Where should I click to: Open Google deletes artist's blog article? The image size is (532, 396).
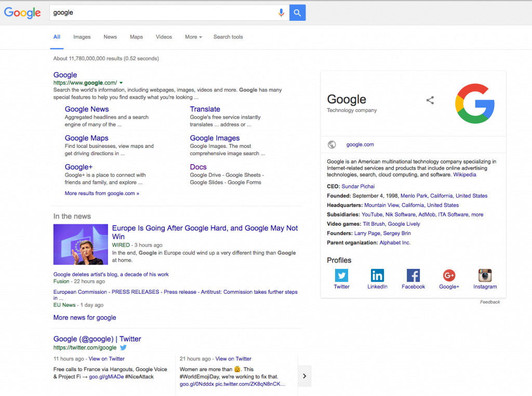[x=111, y=274]
